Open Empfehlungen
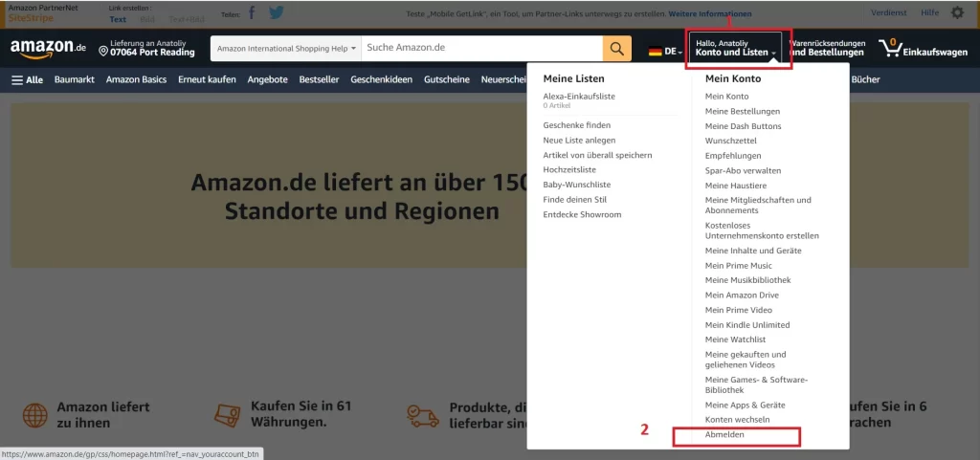Screen dimensions: 980x460 (x=733, y=156)
